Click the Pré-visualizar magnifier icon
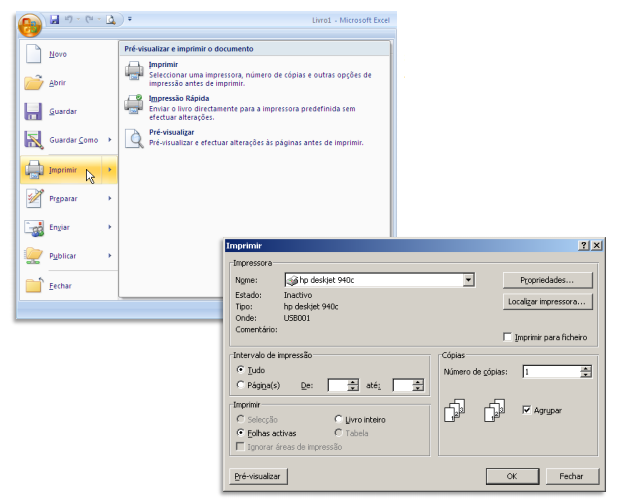622x501 pixels. coord(134,137)
